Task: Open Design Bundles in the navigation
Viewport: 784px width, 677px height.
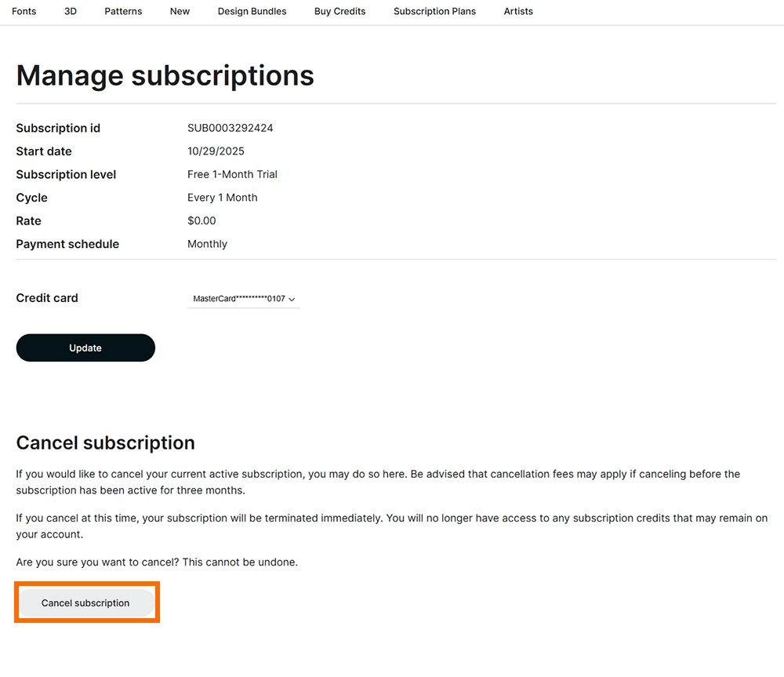Action: [x=252, y=12]
